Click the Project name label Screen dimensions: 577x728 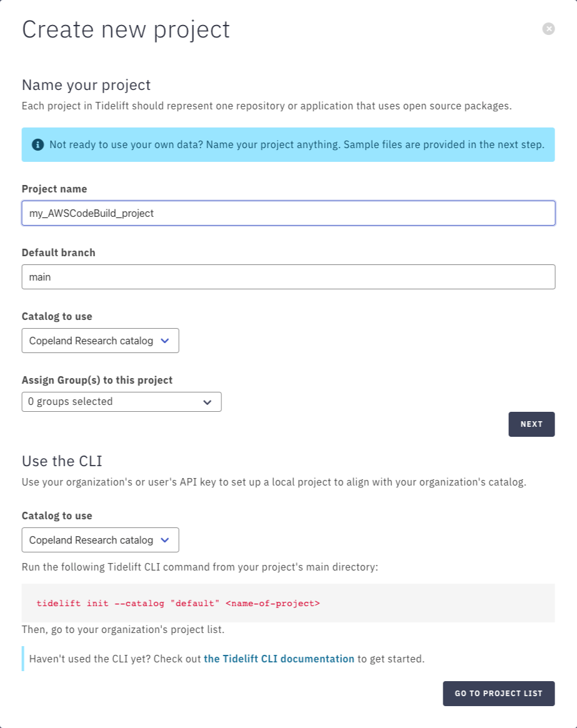pos(54,189)
